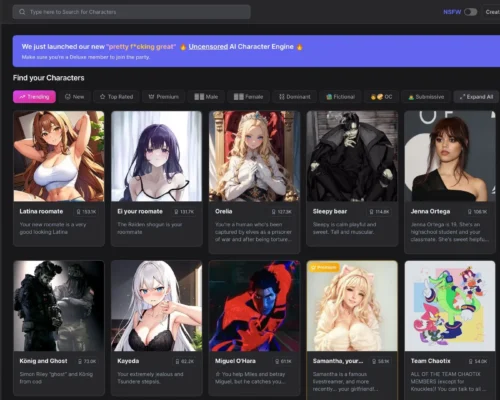This screenshot has height=400, width=500.
Task: Click the Find your Characters heading
Action: 49,78
